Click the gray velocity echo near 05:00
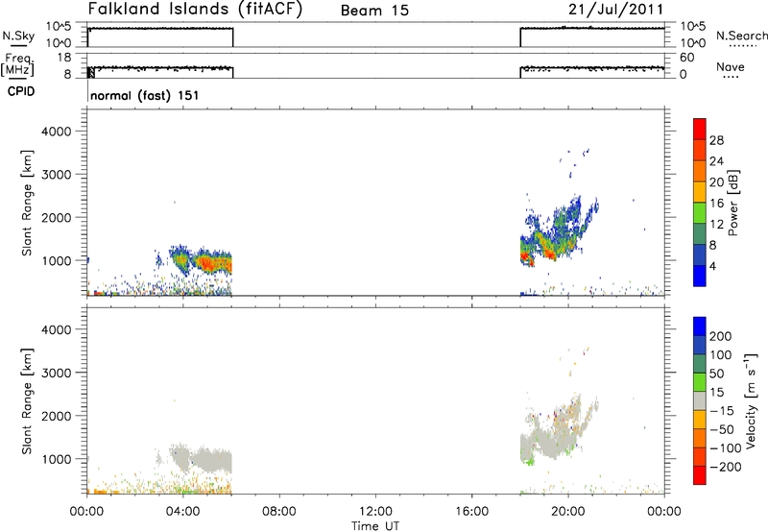 tap(213, 461)
